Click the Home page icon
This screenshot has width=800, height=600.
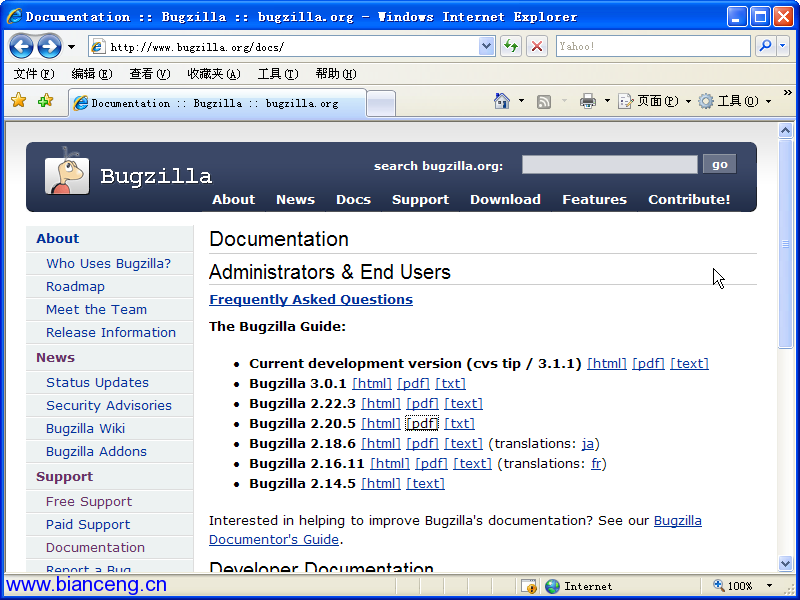[502, 101]
